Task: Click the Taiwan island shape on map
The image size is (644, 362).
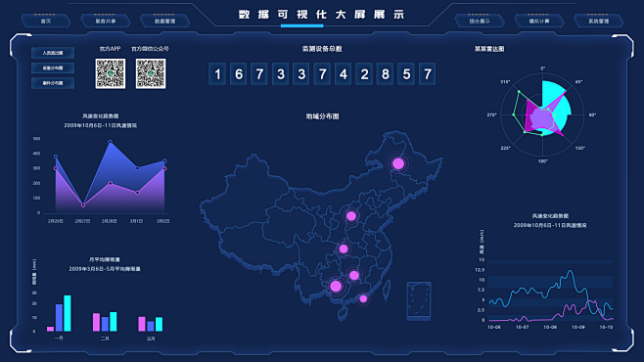Action: 387,291
